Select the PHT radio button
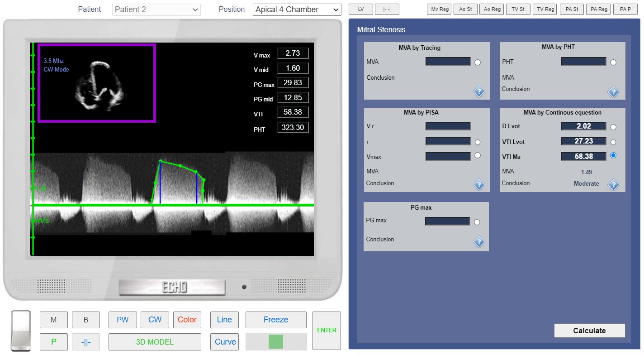The height and width of the screenshot is (355, 644). click(613, 62)
